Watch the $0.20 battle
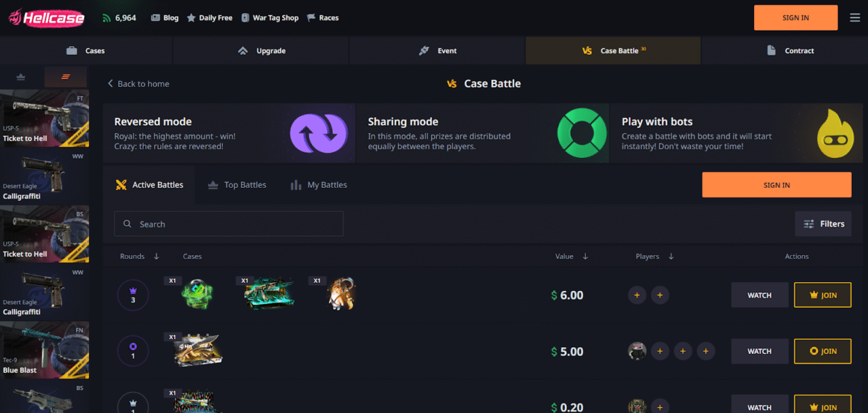 coord(759,404)
